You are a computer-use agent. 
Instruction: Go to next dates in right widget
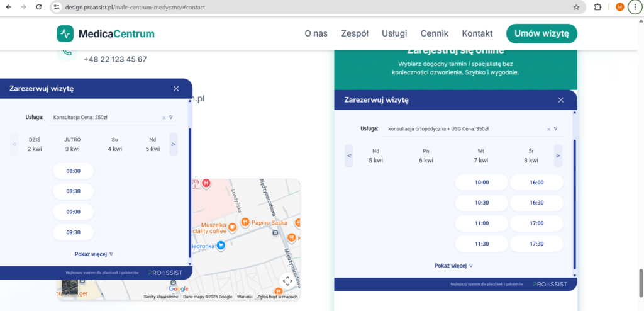pos(557,155)
